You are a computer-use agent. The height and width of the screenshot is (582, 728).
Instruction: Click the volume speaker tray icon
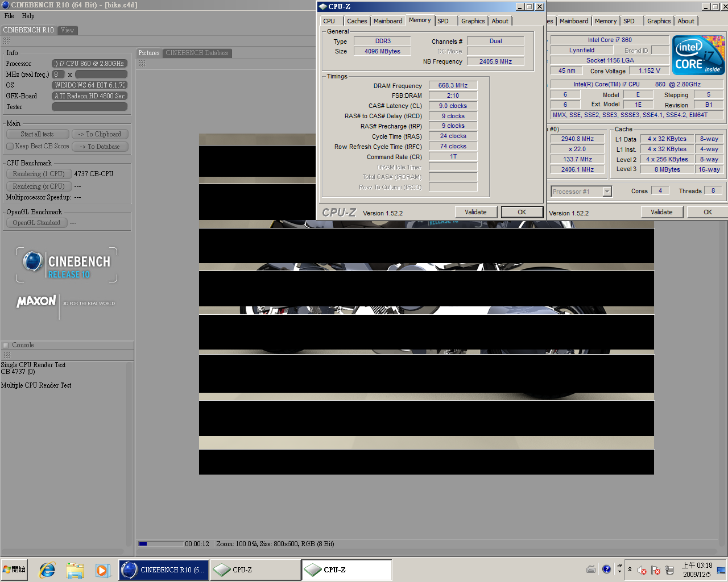642,569
